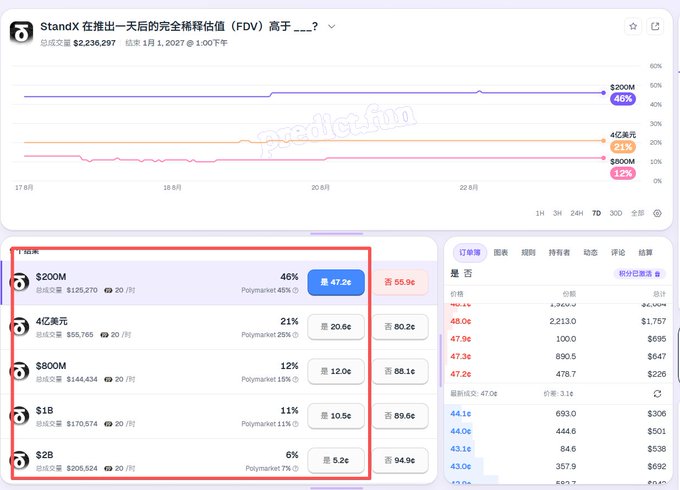Click the 44.1¢ bid price row
Image resolution: width=680 pixels, height=490 pixels.
pyautogui.click(x=558, y=414)
